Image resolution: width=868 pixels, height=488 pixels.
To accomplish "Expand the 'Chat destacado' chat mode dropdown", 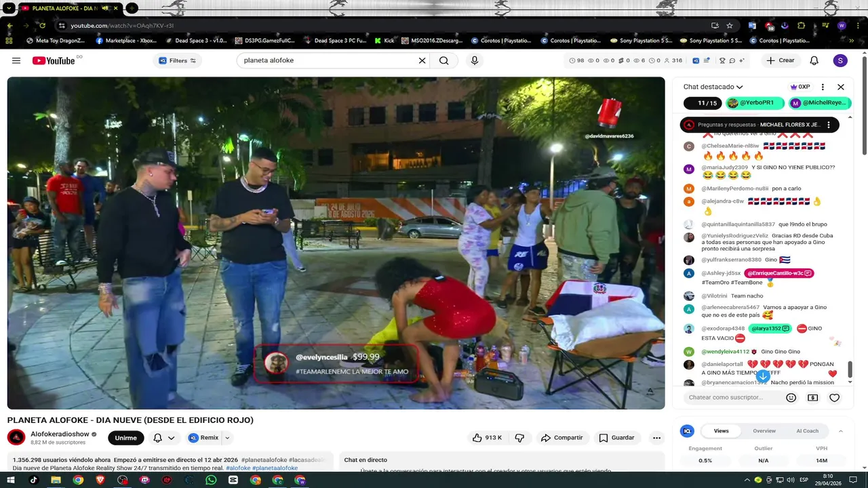I will point(713,87).
